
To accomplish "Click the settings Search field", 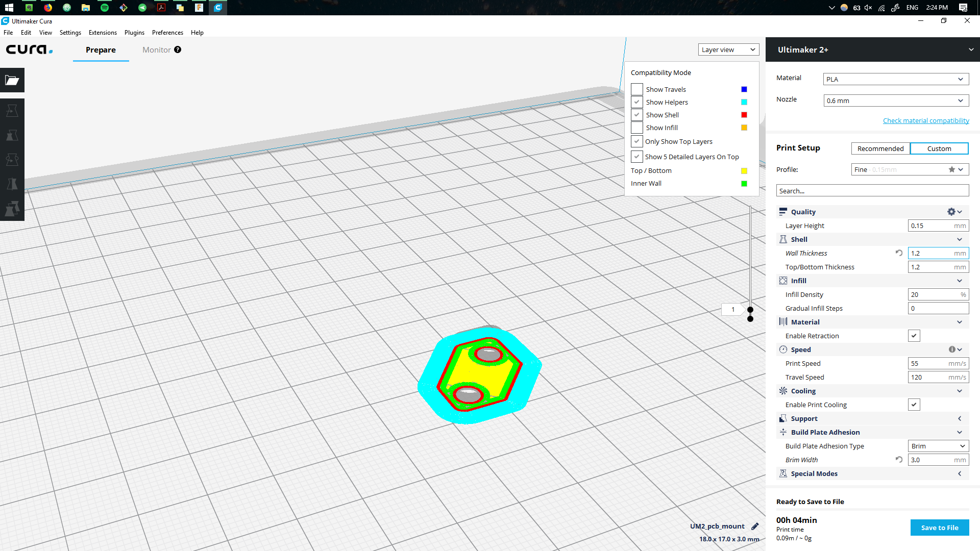I will [872, 191].
